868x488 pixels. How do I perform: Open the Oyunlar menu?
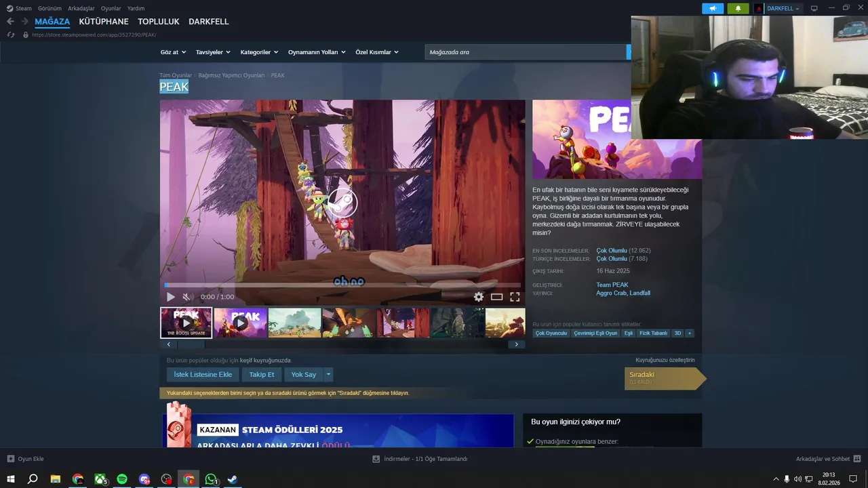[111, 8]
